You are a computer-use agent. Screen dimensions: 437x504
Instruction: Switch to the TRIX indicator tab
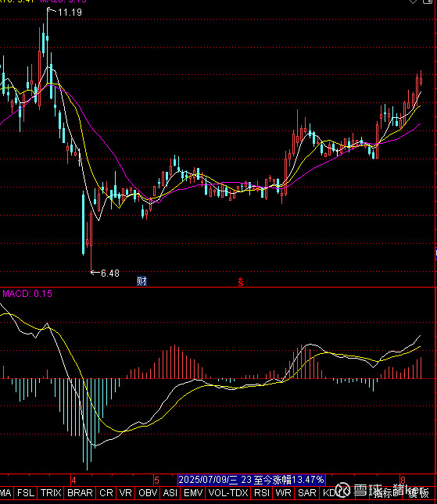pyautogui.click(x=51, y=493)
